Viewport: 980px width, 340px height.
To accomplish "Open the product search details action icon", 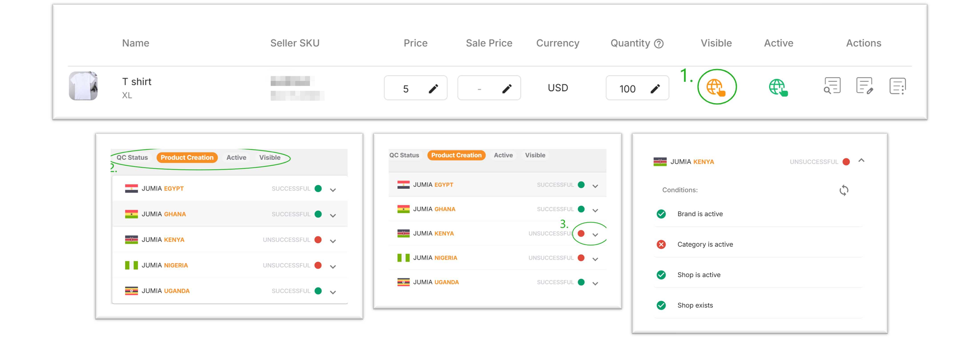I will pos(832,86).
